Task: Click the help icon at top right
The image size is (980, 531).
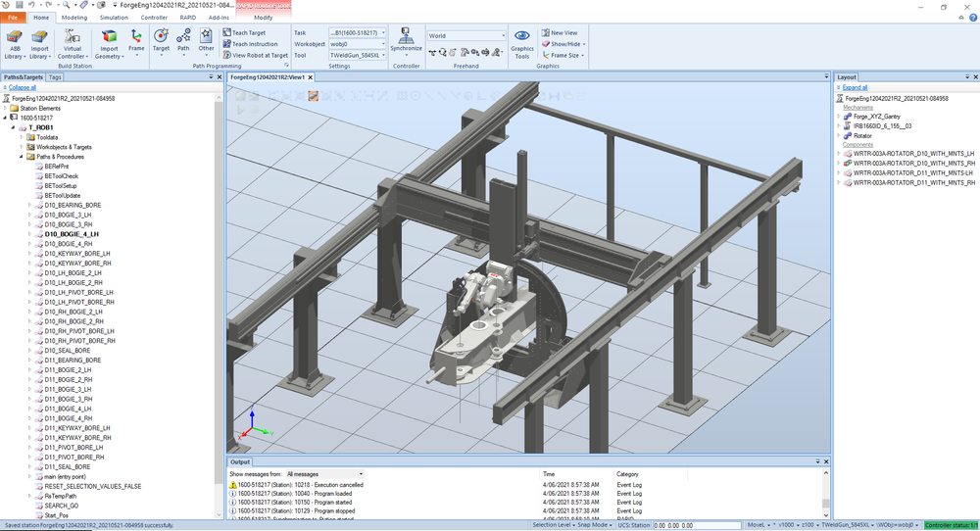Action: point(972,18)
